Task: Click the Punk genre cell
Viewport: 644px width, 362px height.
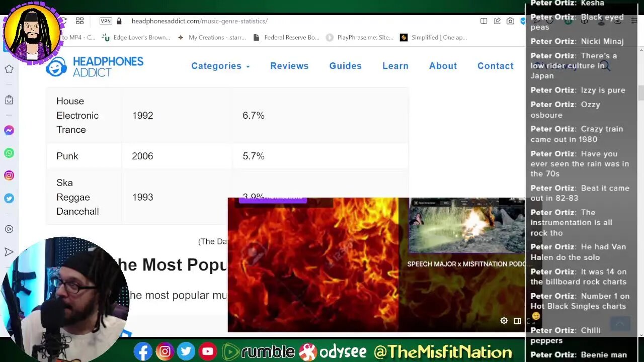Action: point(84,156)
